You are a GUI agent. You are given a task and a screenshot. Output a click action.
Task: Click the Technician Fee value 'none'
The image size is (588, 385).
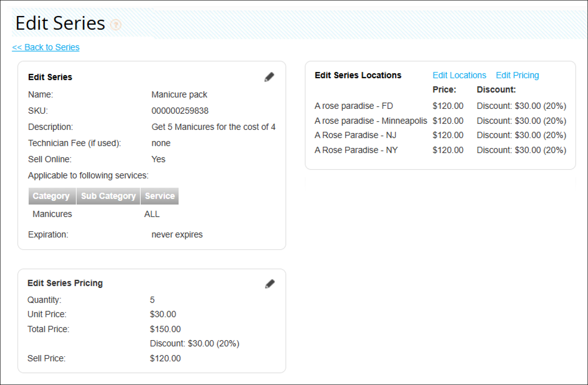click(x=161, y=143)
